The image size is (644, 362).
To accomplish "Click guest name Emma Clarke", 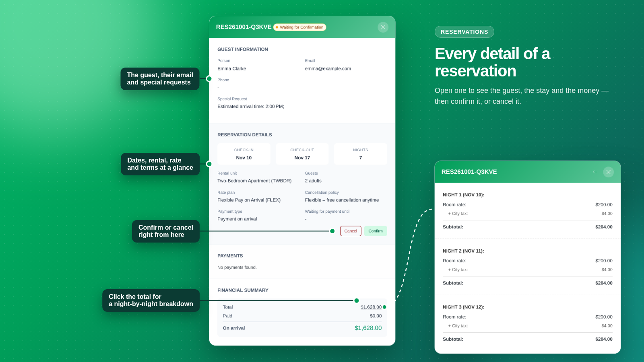I will [231, 69].
